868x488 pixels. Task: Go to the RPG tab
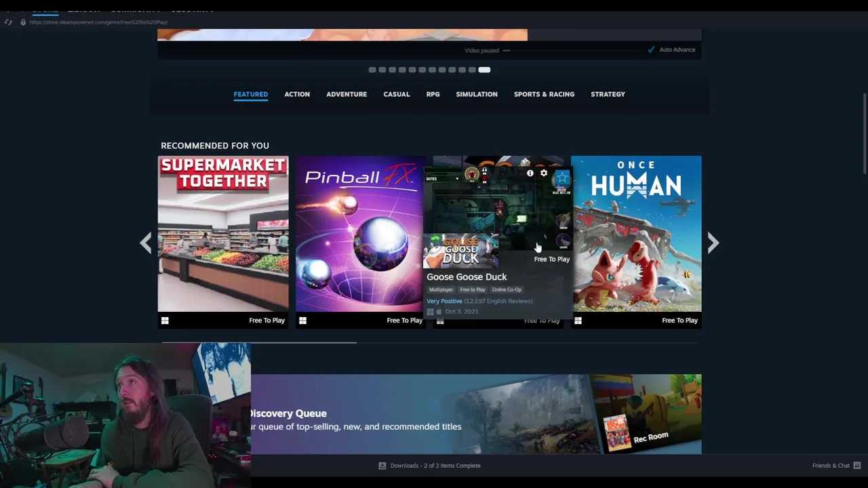click(433, 94)
